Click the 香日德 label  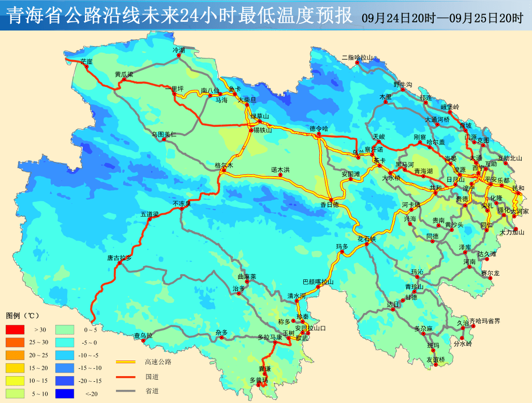point(330,204)
